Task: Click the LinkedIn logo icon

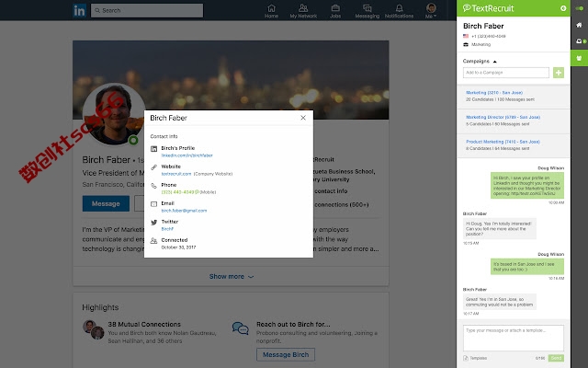Action: [80, 10]
